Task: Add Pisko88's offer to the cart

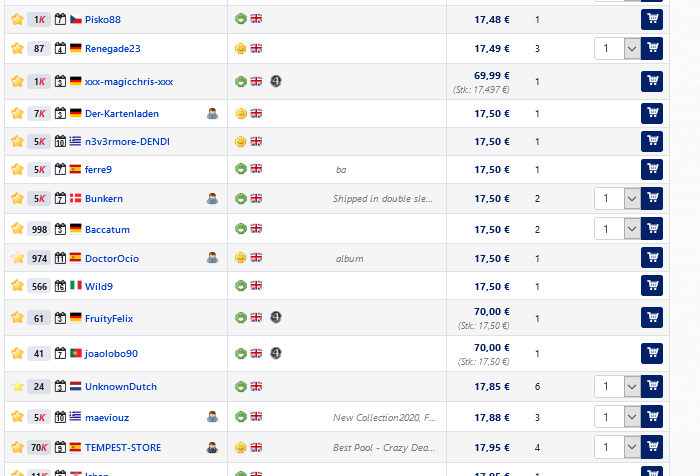Action: 651,19
